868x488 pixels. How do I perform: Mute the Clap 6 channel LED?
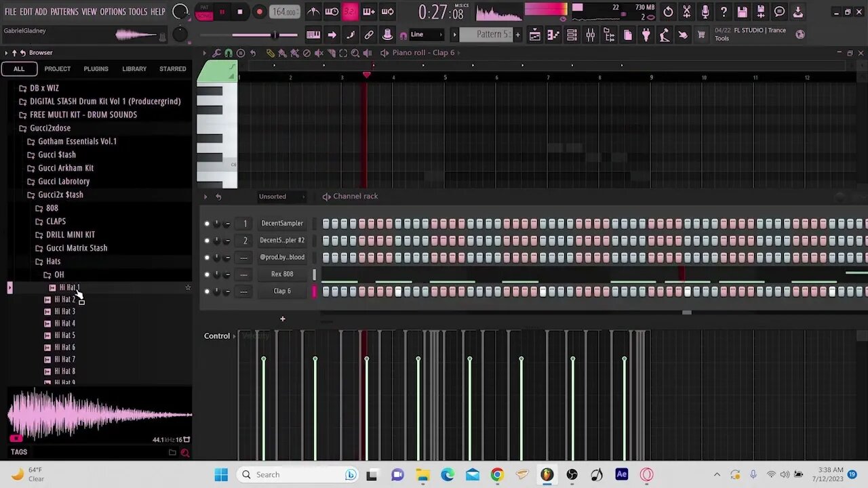207,291
